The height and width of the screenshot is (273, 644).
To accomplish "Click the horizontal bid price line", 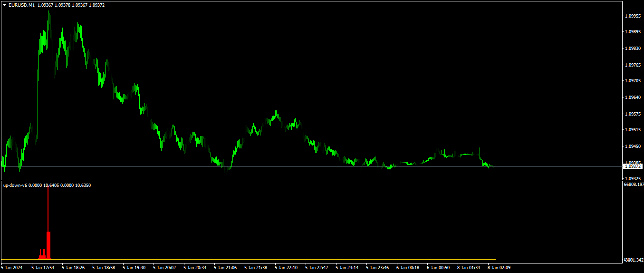I will point(311,166).
